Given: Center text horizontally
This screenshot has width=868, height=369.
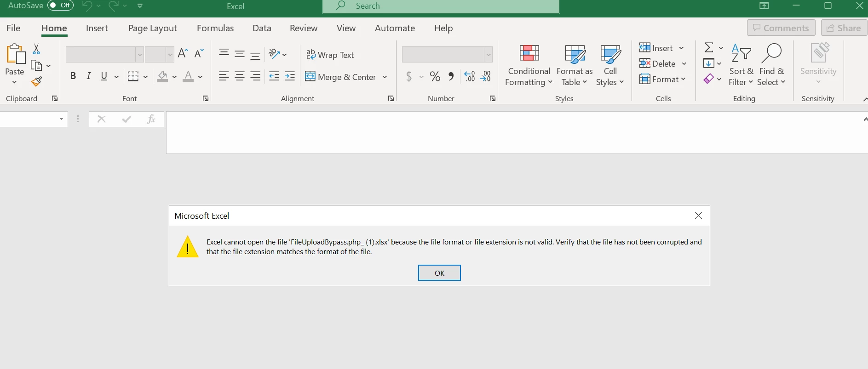Looking at the screenshot, I should pyautogui.click(x=240, y=76).
